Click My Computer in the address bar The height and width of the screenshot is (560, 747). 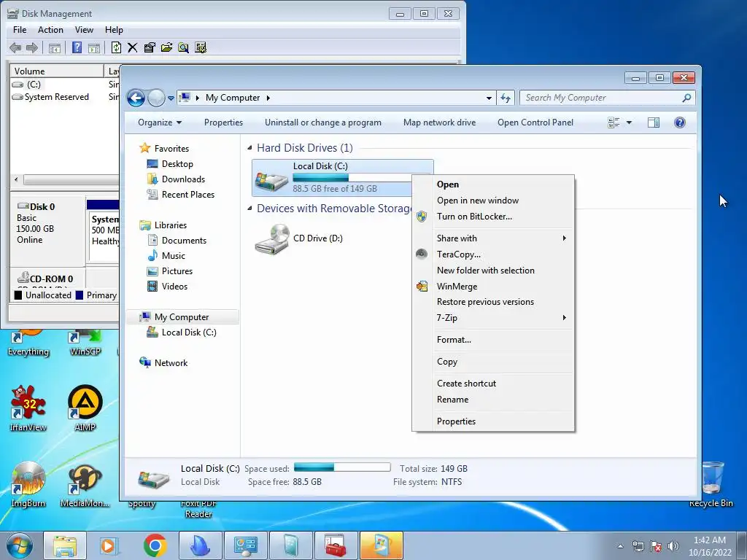[x=233, y=98]
